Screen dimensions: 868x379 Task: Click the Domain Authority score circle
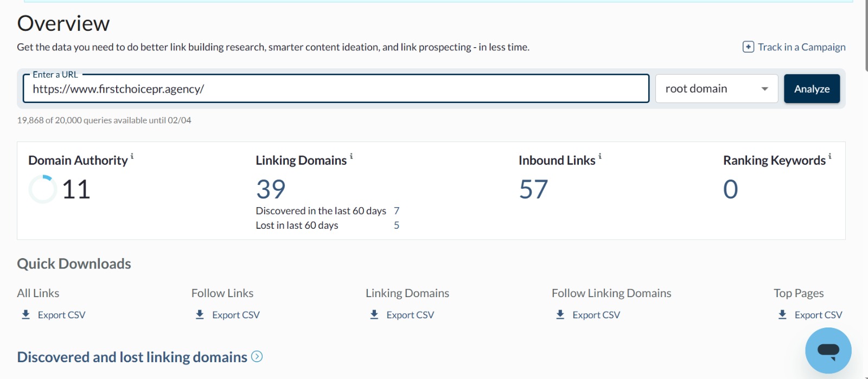42,189
